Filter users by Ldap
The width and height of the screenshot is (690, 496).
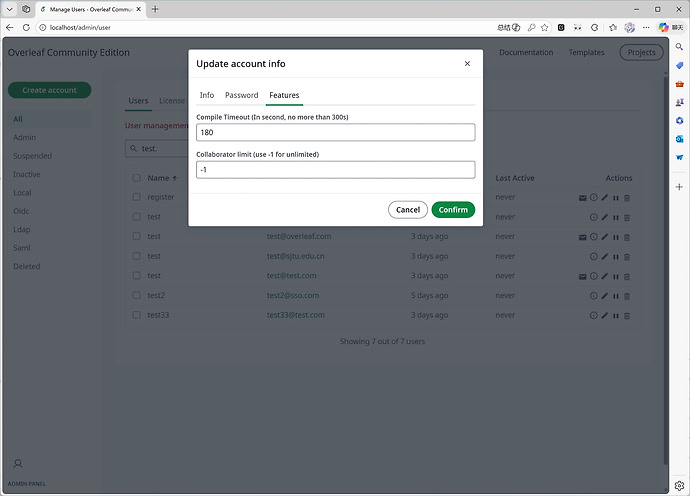[22, 230]
